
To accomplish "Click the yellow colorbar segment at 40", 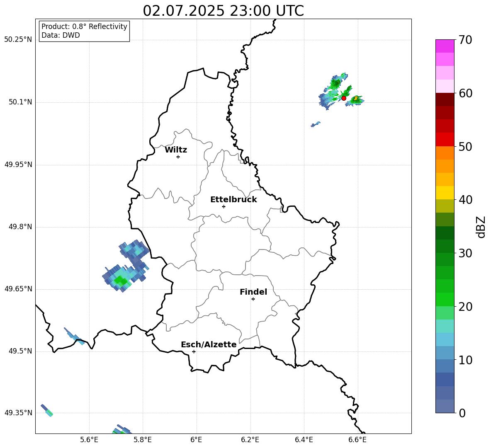I will 445,193.
